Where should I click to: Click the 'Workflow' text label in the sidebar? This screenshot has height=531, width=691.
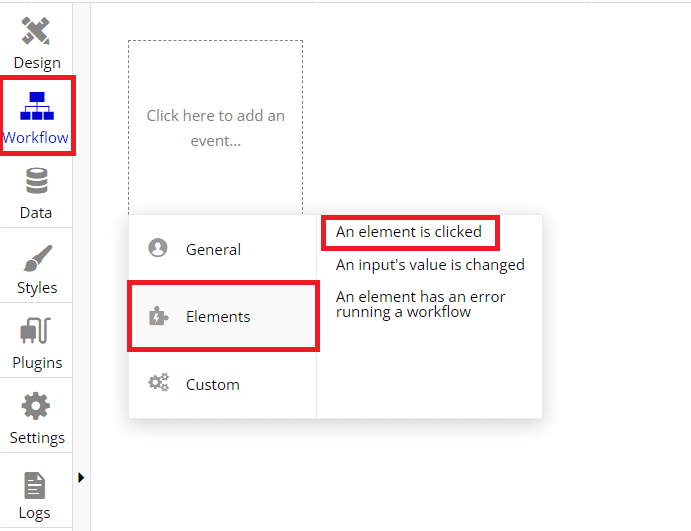36,138
